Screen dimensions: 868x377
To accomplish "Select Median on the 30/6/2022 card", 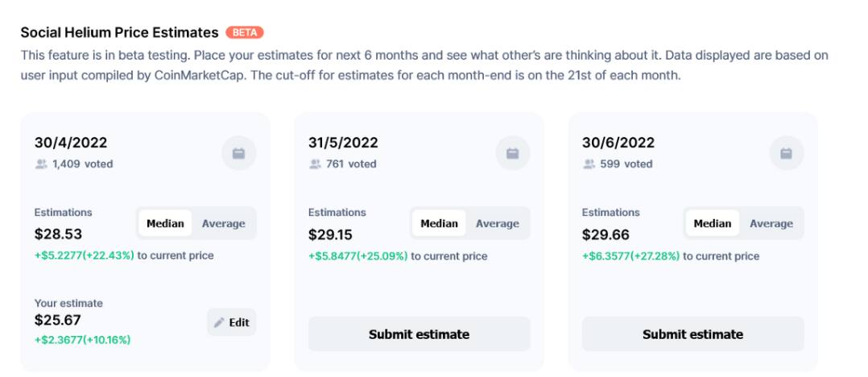I will (713, 224).
